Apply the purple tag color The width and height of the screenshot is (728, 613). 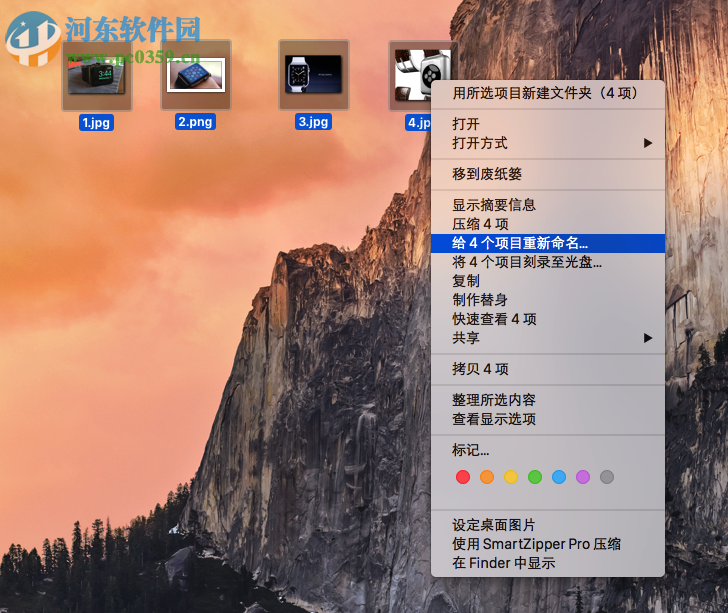click(583, 477)
